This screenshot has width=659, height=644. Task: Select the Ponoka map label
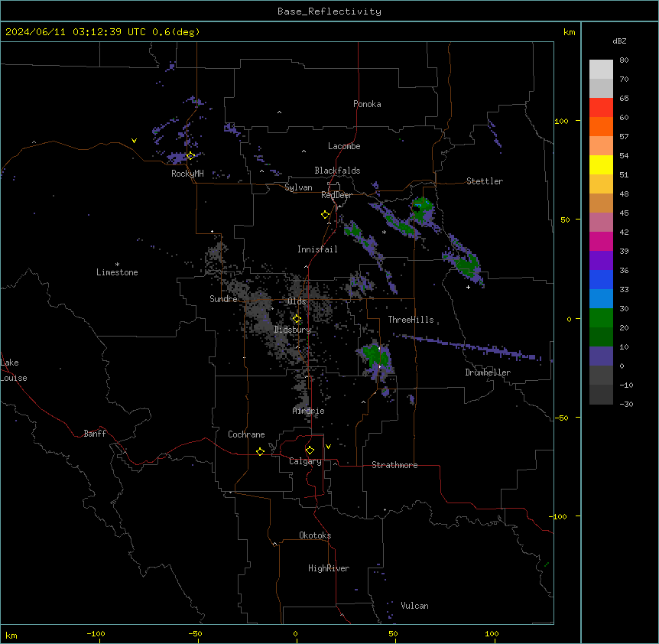(x=367, y=104)
